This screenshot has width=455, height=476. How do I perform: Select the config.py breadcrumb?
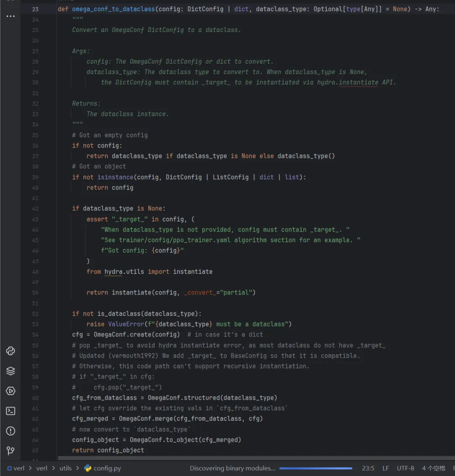(107, 468)
